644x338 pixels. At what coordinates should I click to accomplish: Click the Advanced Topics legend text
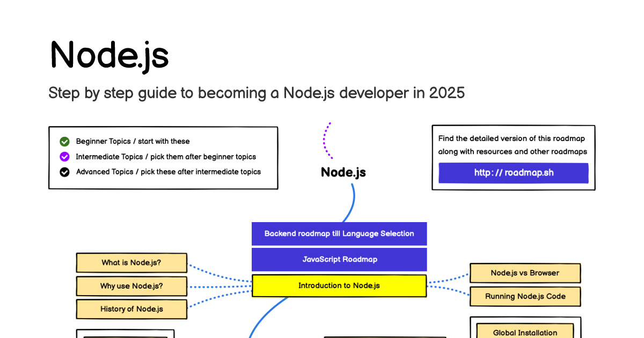(168, 172)
